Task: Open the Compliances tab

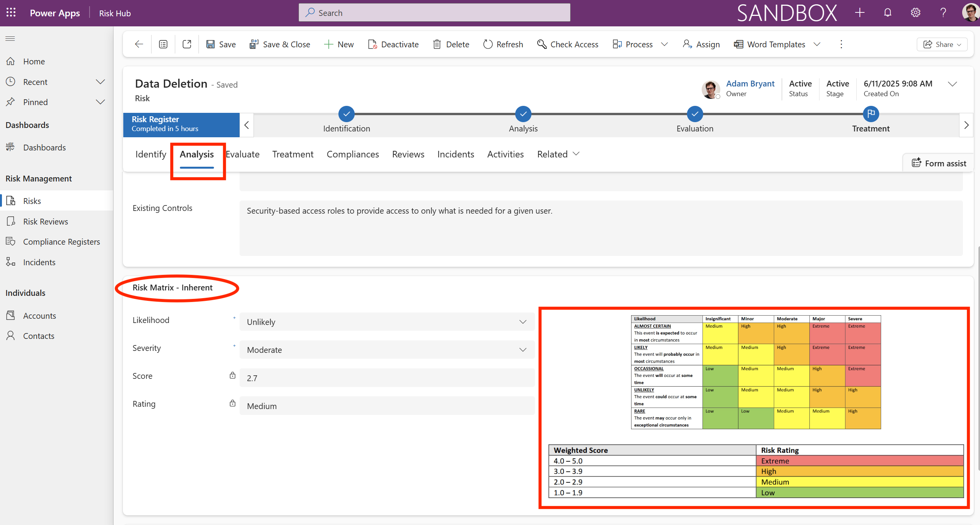Action: pyautogui.click(x=352, y=154)
